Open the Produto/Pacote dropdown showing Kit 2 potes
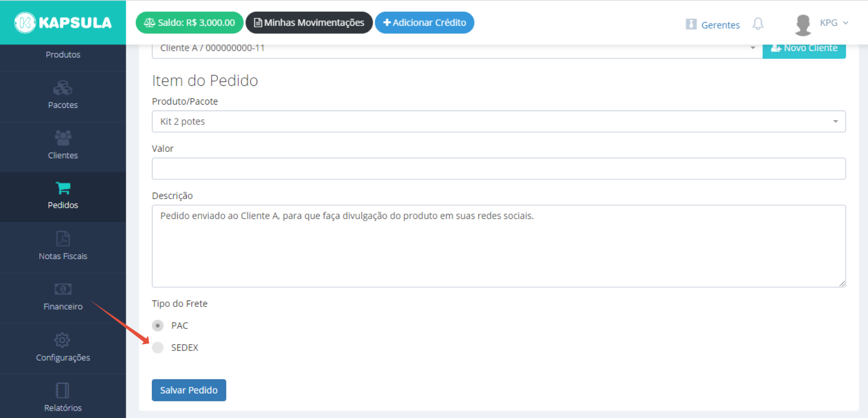 coord(499,121)
